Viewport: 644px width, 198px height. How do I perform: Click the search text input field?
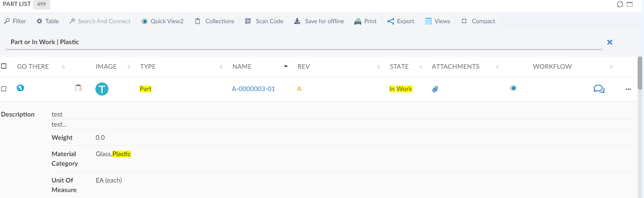(x=301, y=42)
